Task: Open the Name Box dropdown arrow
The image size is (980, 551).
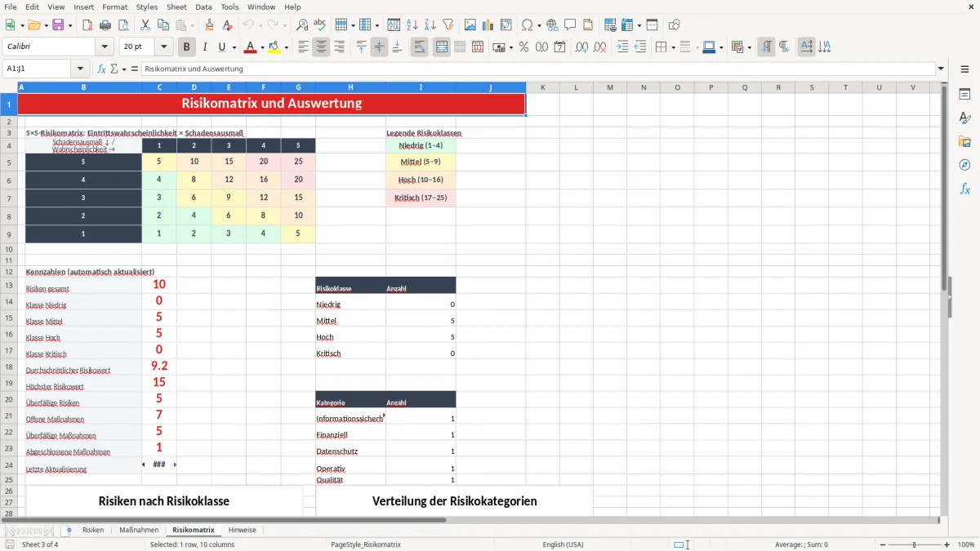Action: pyautogui.click(x=80, y=69)
